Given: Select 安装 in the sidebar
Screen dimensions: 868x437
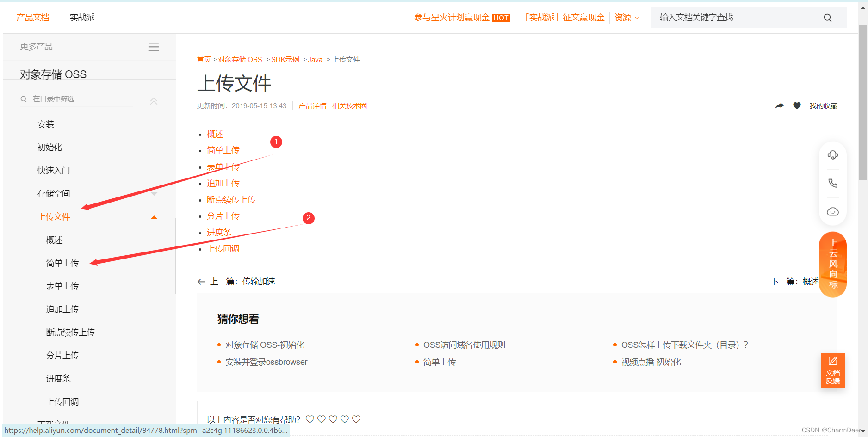Looking at the screenshot, I should pos(46,124).
